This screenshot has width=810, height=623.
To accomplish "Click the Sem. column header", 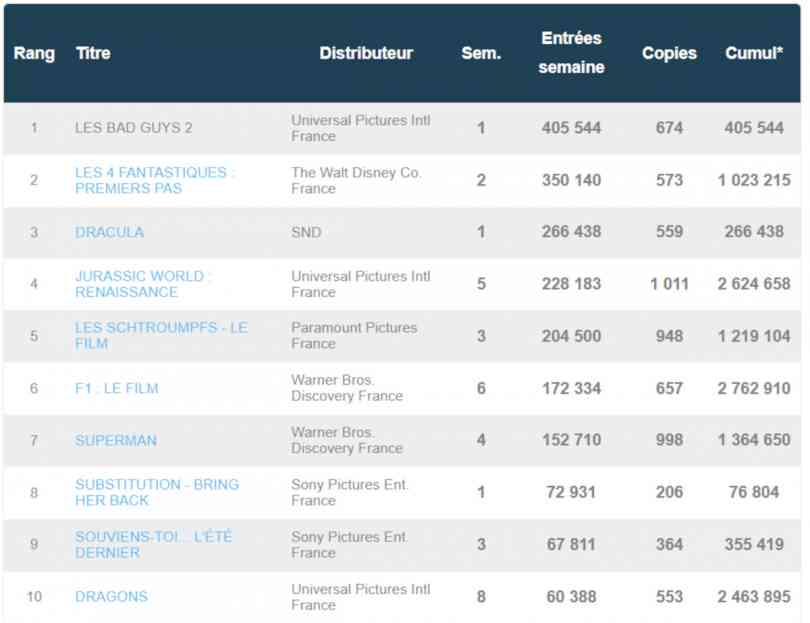I will (x=481, y=53).
